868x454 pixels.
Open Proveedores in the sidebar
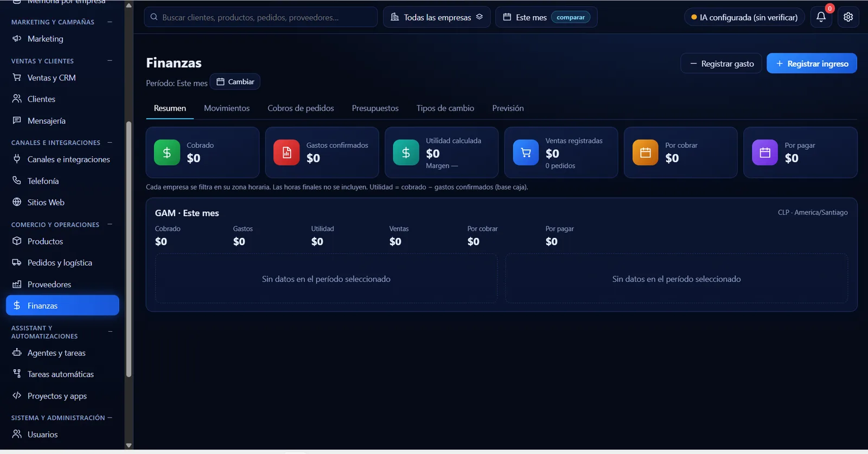tap(62, 284)
